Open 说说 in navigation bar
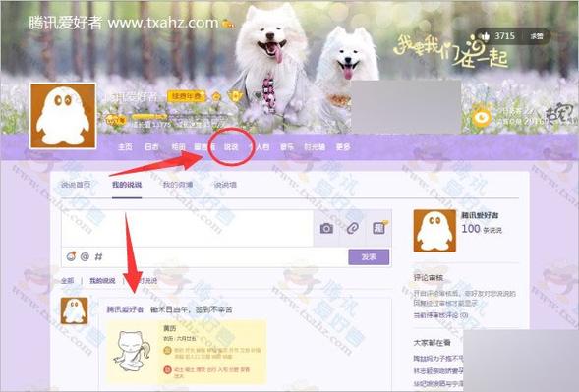This screenshot has width=579, height=392. point(231,147)
